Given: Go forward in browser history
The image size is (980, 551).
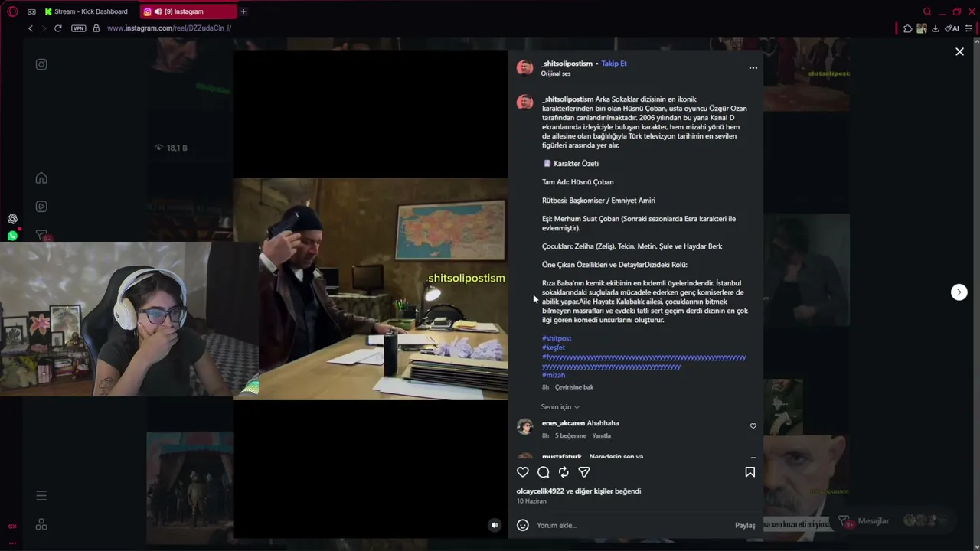Looking at the screenshot, I should click(x=44, y=28).
